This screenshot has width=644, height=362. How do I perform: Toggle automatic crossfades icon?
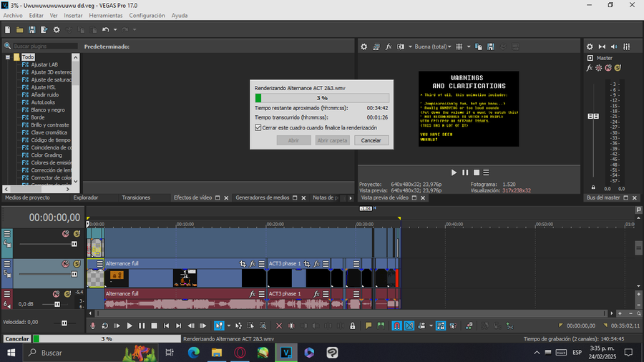tap(409, 326)
